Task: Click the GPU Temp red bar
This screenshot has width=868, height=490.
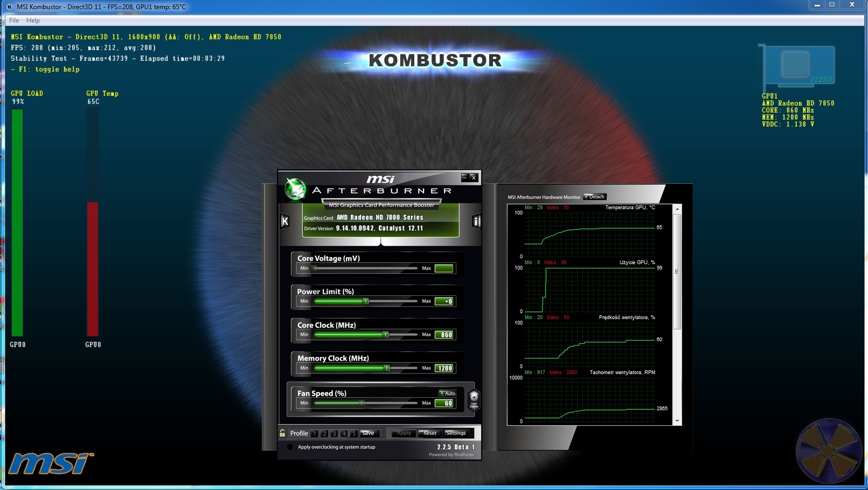Action: pos(93,269)
